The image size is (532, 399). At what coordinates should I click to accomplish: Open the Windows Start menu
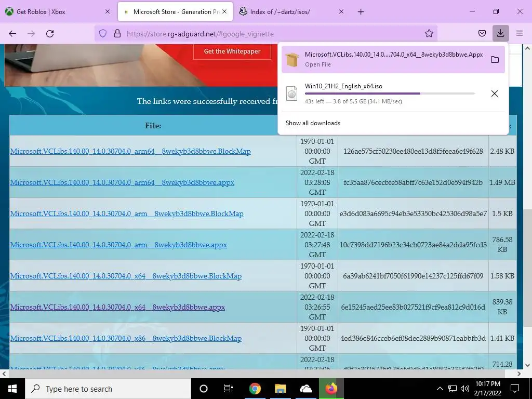tap(12, 389)
